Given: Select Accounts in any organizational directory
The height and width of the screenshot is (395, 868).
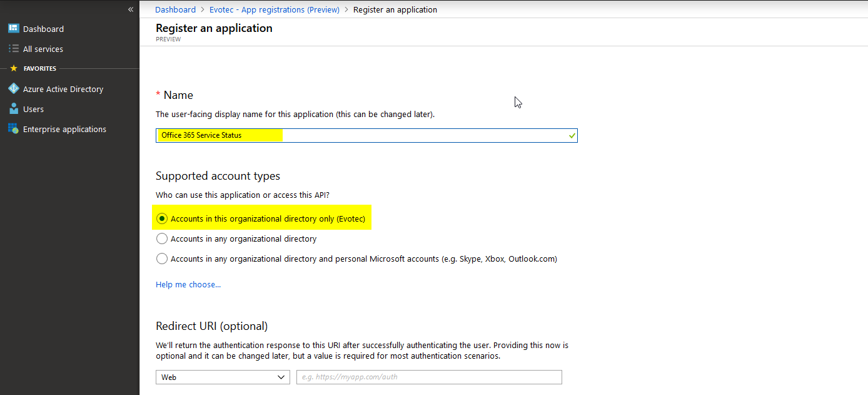Looking at the screenshot, I should 162,239.
